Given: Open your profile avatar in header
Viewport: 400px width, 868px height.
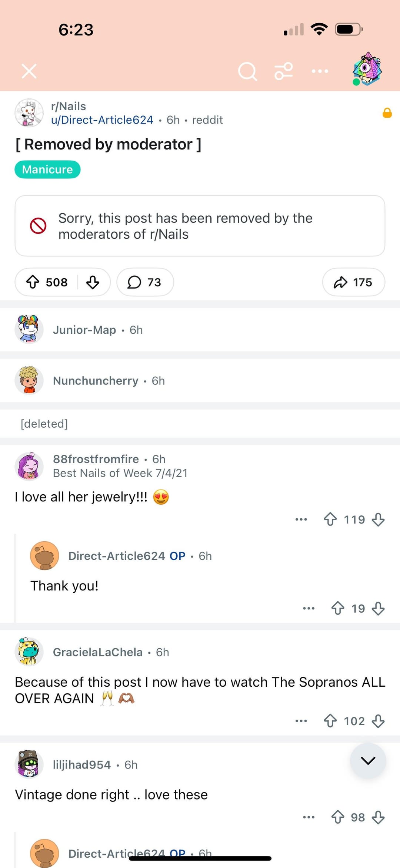Looking at the screenshot, I should [x=367, y=69].
